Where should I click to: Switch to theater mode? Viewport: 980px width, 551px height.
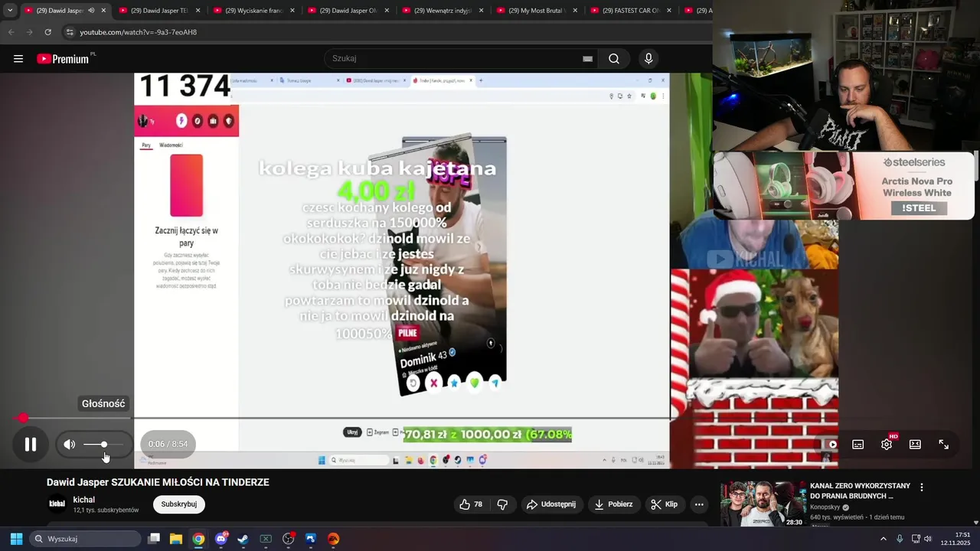click(x=915, y=445)
